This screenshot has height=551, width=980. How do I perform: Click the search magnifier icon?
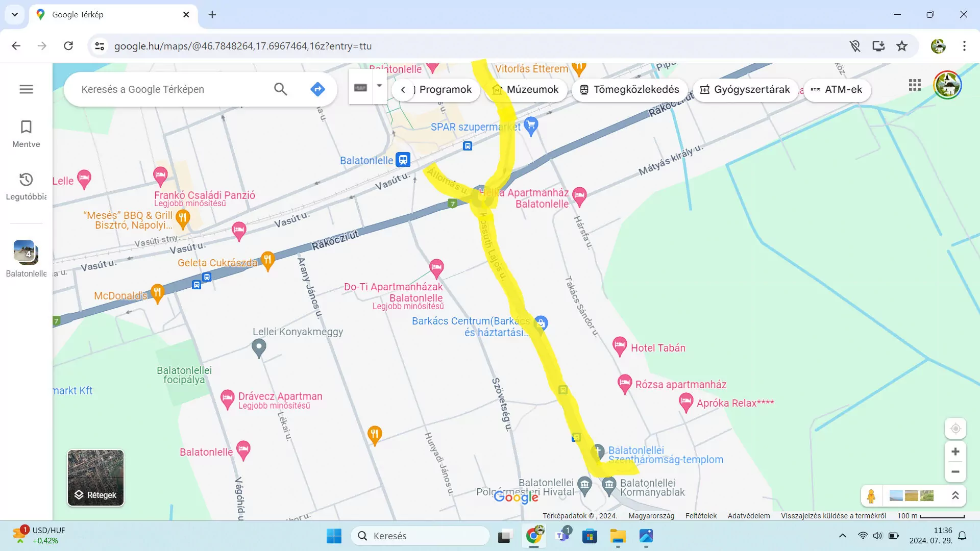coord(280,89)
